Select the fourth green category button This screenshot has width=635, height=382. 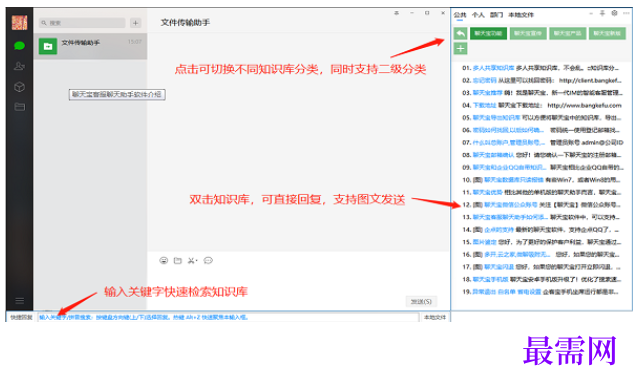[607, 33]
